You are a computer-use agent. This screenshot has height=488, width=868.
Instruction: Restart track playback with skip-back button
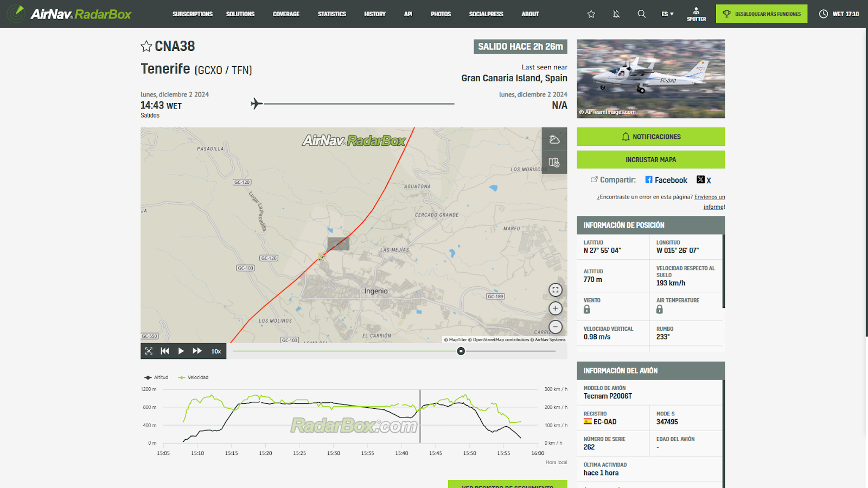pos(165,351)
